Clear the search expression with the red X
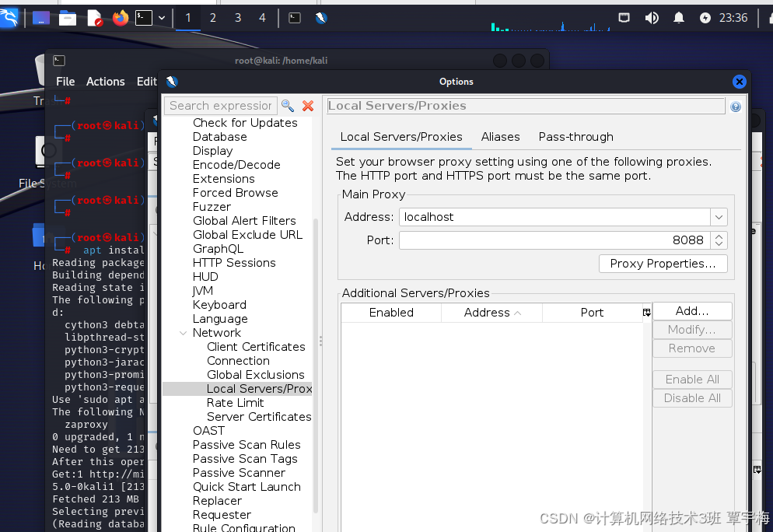 click(x=306, y=105)
